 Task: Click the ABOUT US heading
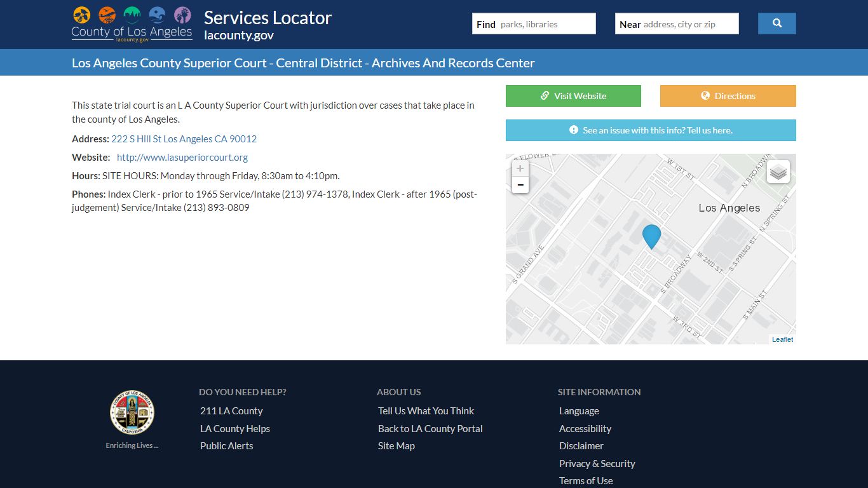[399, 392]
